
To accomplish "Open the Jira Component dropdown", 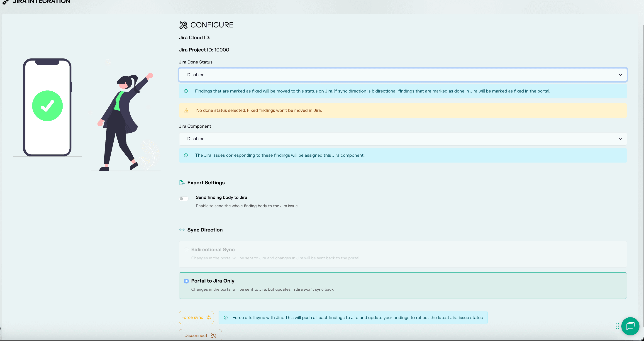I will (x=403, y=139).
